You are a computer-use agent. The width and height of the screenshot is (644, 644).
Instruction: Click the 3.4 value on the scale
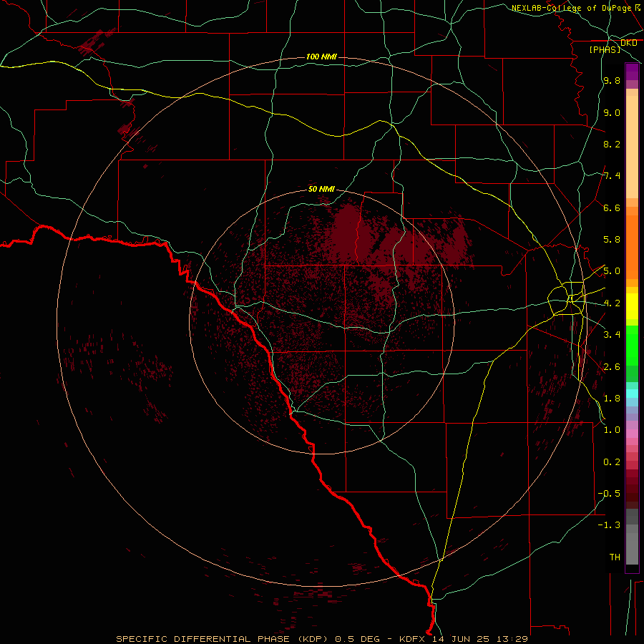(x=612, y=335)
